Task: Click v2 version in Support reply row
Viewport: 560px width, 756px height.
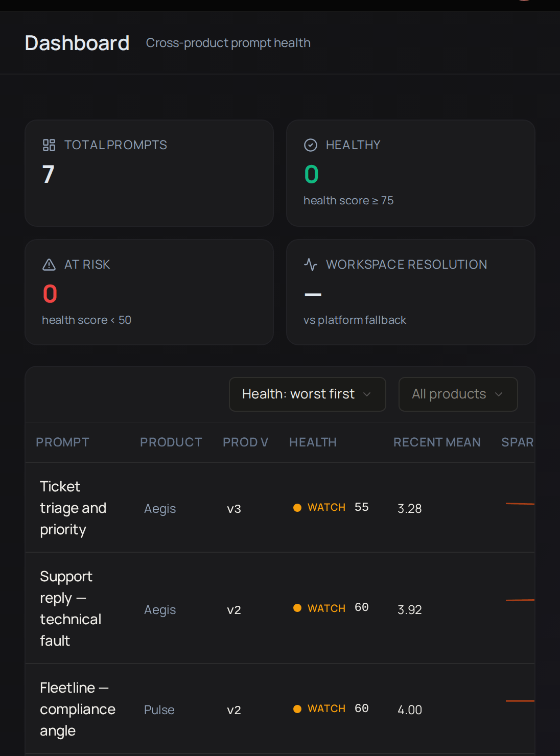Action: [234, 610]
